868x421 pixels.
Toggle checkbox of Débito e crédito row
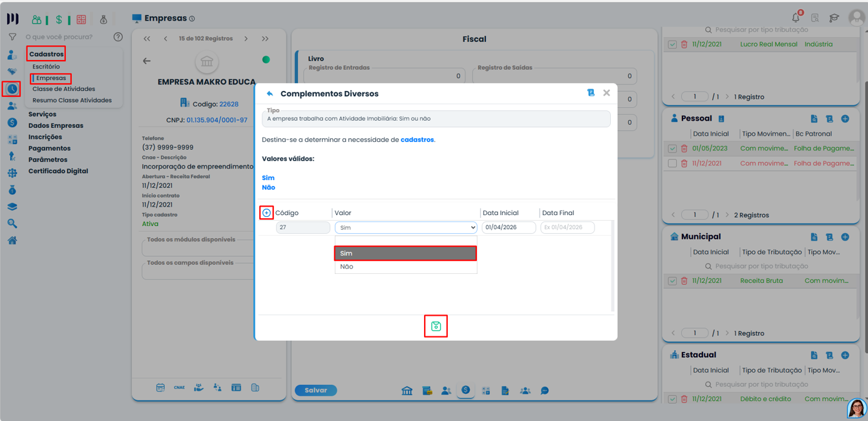coord(672,399)
